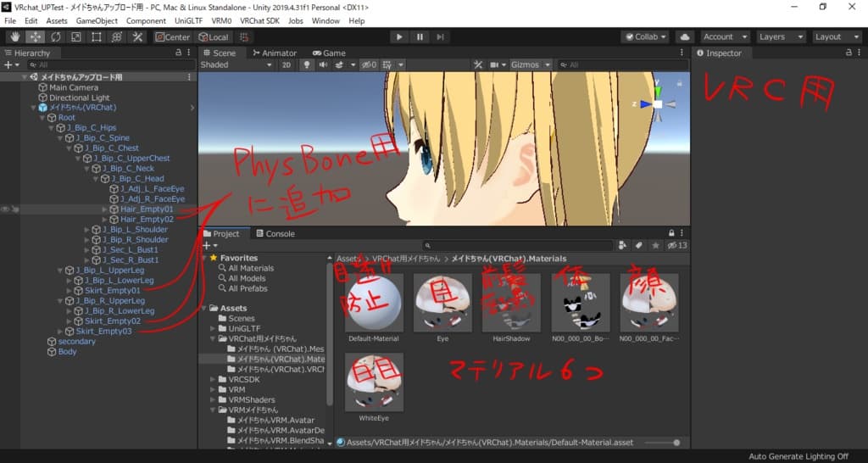The image size is (868, 463).
Task: Click Auto Generate Lighting Off status
Action: pos(798,456)
